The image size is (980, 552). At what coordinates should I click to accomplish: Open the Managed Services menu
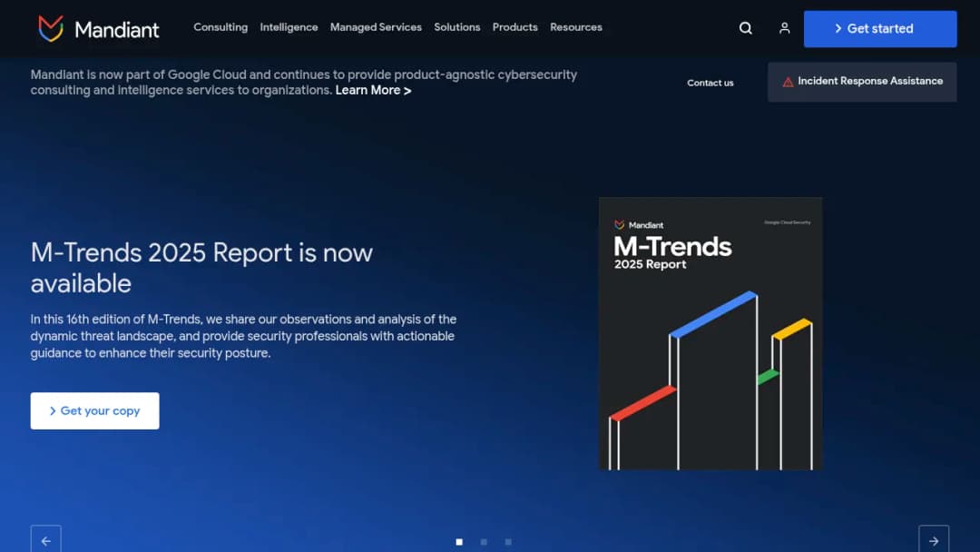pyautogui.click(x=376, y=27)
